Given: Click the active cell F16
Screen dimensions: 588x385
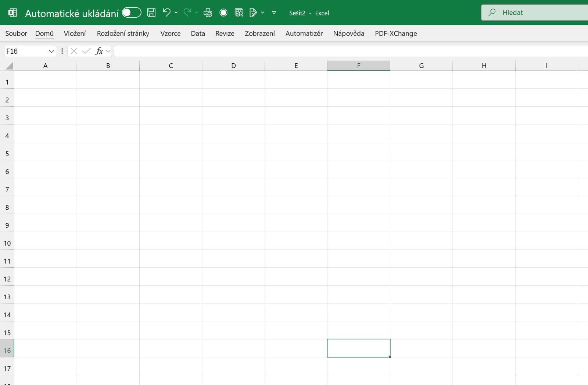Looking at the screenshot, I should [x=359, y=348].
